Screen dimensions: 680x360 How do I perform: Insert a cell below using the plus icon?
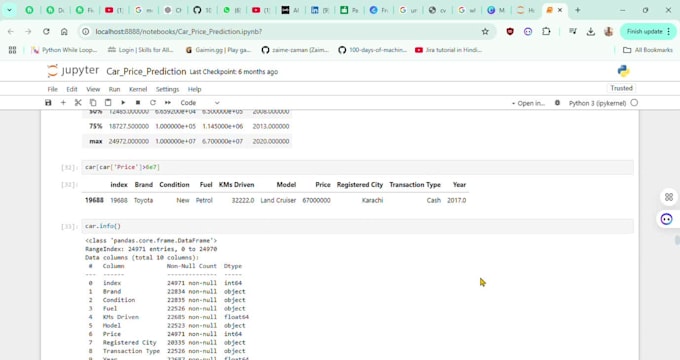[x=63, y=103]
